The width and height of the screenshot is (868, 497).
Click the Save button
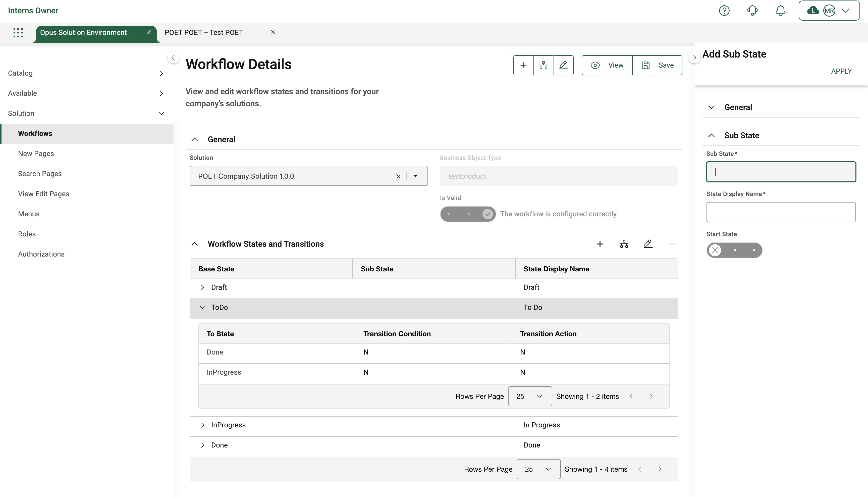657,65
